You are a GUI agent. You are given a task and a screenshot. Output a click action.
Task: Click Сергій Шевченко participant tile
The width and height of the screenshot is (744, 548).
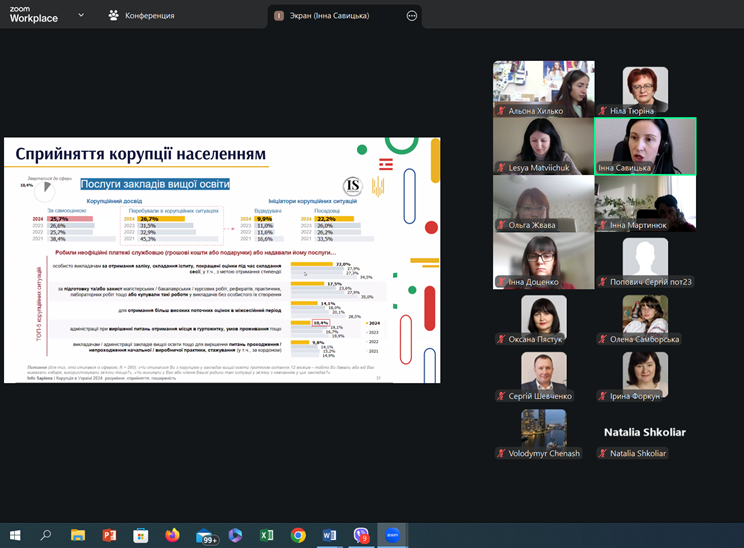543,376
